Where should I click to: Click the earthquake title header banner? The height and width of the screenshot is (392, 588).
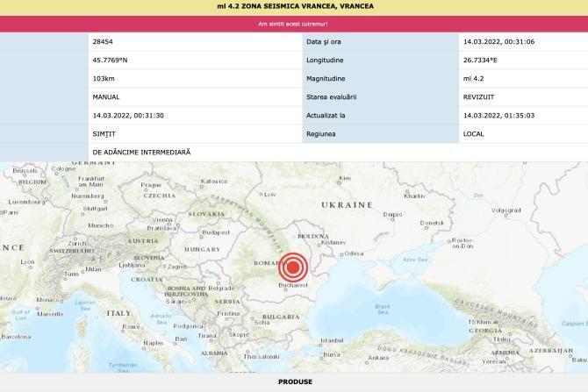pos(295,6)
